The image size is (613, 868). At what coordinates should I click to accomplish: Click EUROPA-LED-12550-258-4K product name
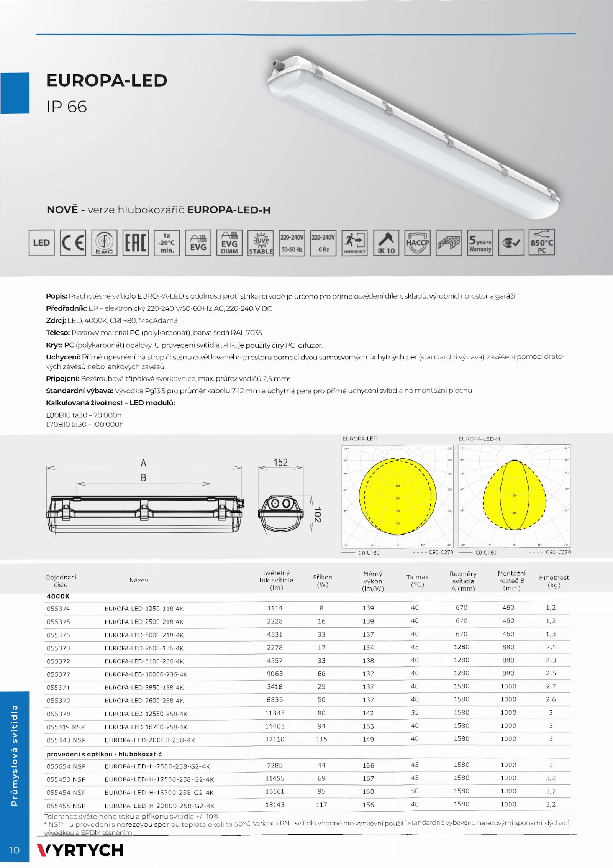pos(146,714)
